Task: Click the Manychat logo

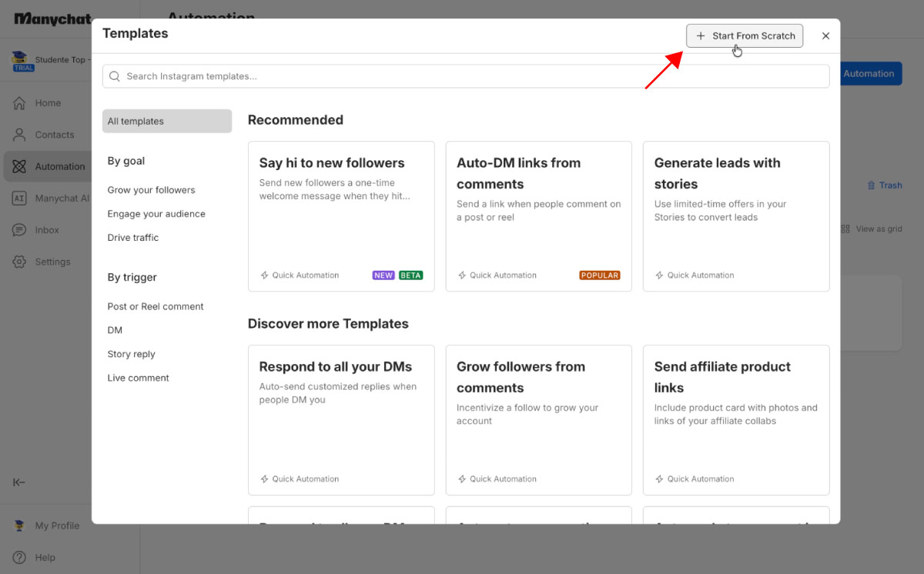Action: [52, 19]
